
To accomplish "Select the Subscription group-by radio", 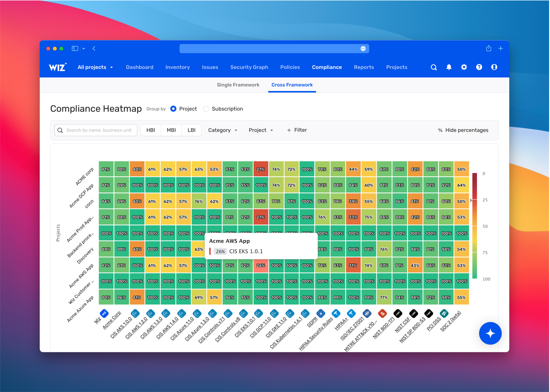I will 206,109.
